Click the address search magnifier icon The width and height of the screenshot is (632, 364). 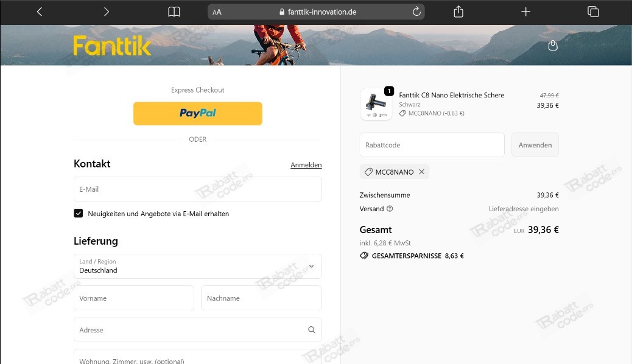point(311,329)
